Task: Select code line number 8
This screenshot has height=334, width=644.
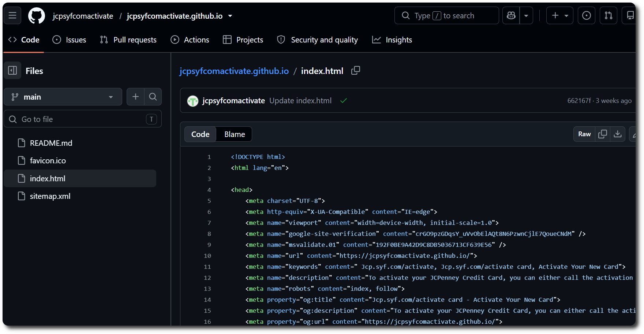Action: tap(209, 234)
